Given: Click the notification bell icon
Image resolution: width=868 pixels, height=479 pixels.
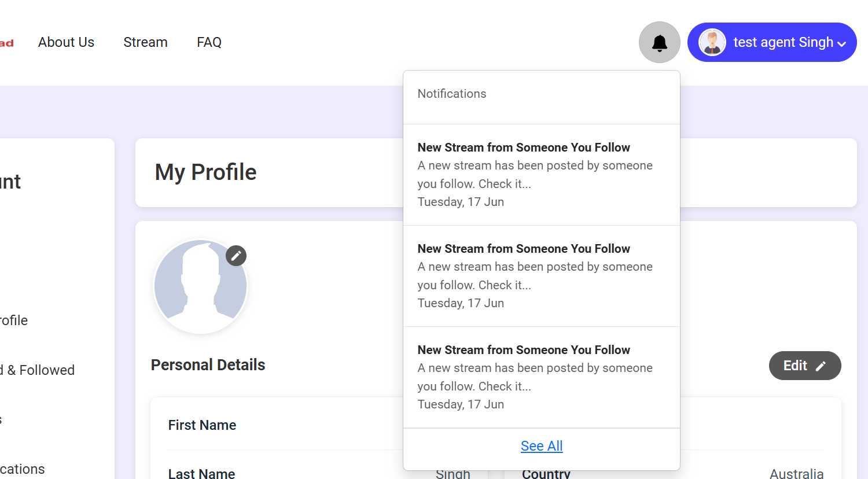Looking at the screenshot, I should (659, 42).
